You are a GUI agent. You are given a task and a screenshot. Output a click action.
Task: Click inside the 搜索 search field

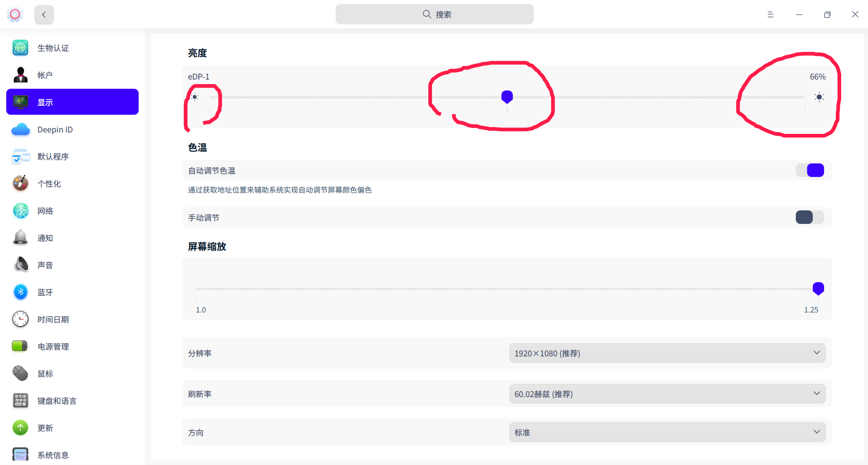[x=434, y=14]
